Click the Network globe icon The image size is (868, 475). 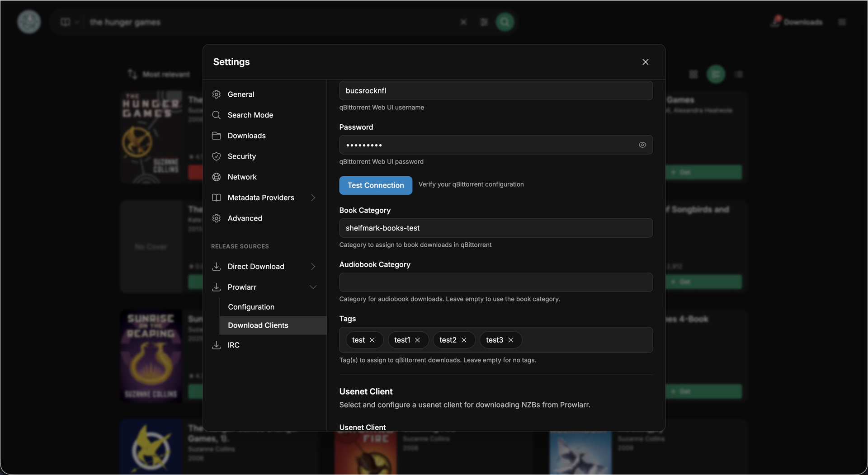217,177
